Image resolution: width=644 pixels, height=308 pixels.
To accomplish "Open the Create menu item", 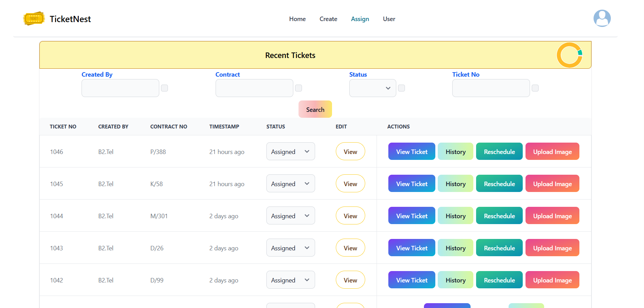I will point(328,19).
